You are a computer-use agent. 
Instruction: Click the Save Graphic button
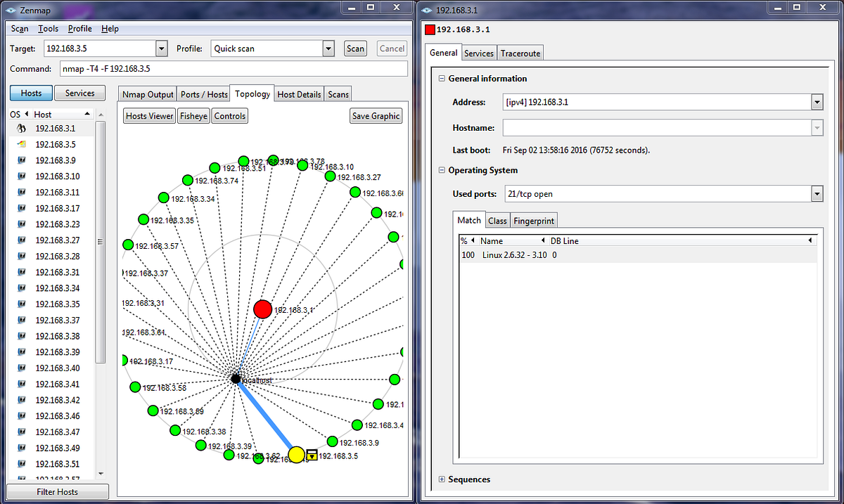pos(376,116)
